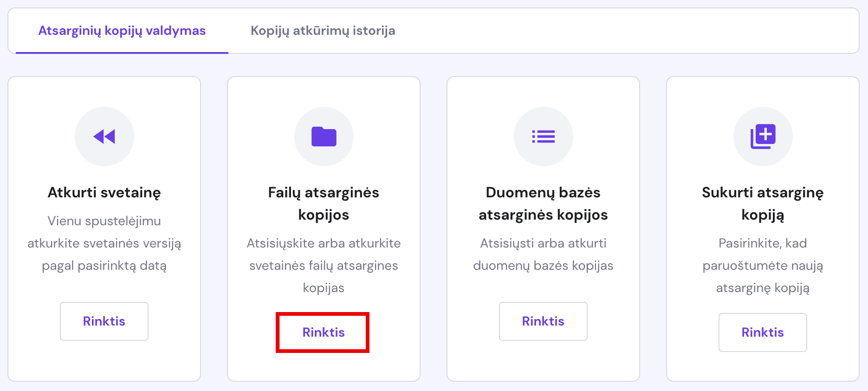Click the Atkurti svetainę card title

[104, 192]
